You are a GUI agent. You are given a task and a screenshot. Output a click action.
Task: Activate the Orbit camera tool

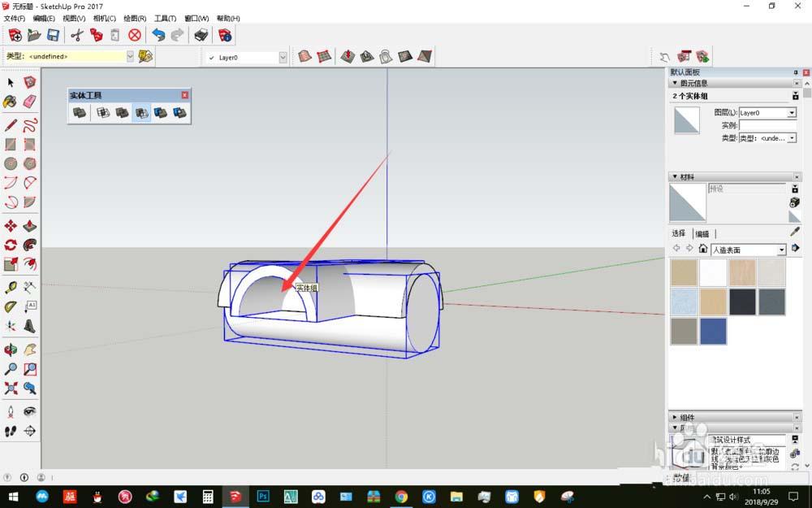point(11,350)
